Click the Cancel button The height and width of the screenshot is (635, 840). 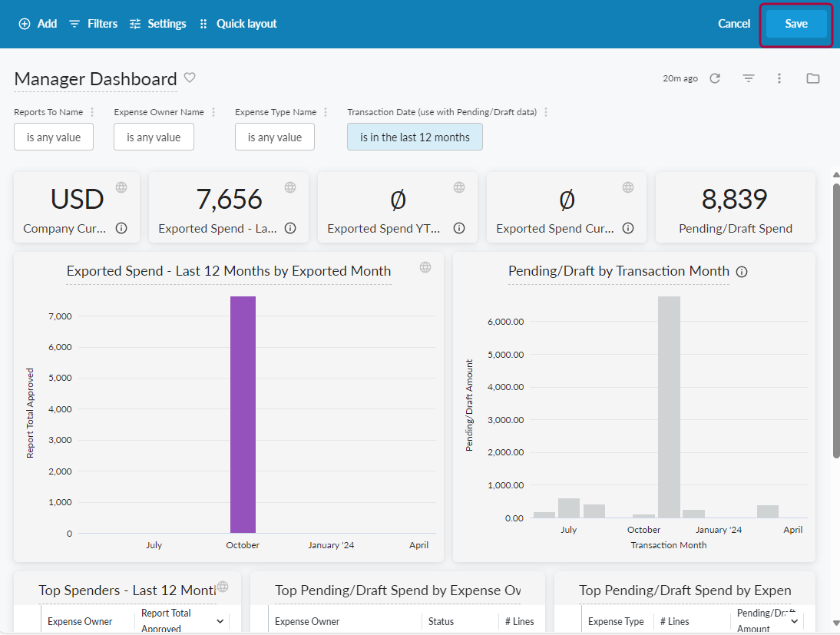pos(734,24)
